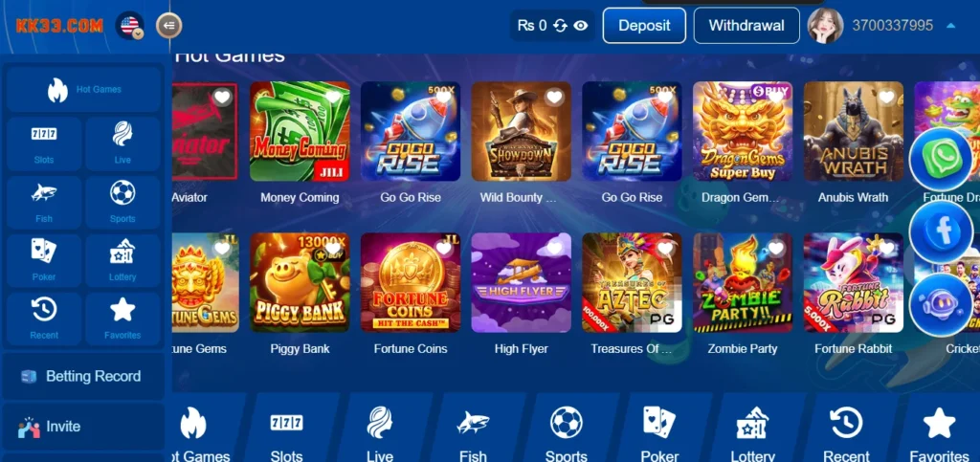
Task: Click the Withdrawal button
Action: (746, 26)
